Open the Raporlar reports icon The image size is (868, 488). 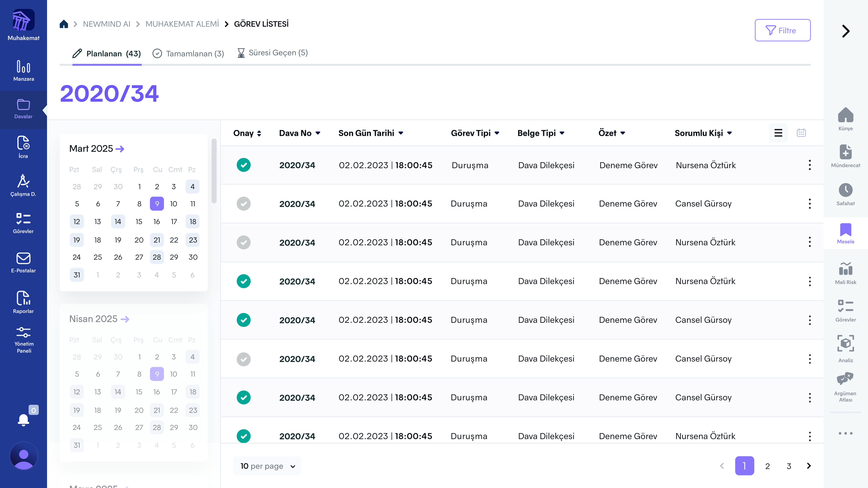pyautogui.click(x=23, y=298)
